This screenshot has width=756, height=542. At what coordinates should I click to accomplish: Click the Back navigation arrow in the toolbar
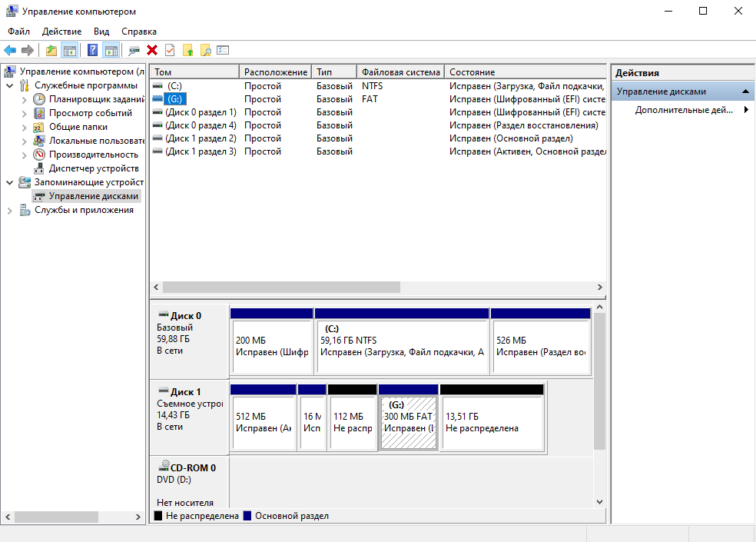point(10,50)
